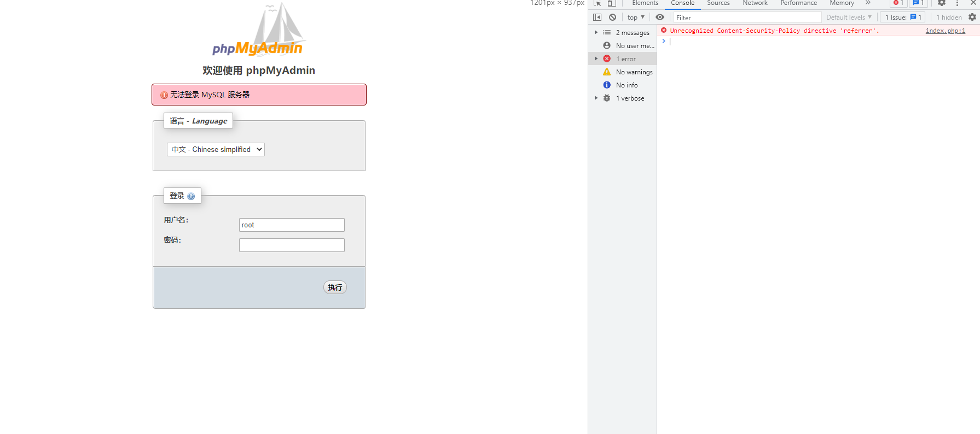
Task: Open the console settings gear next to 1 hidden
Action: [x=972, y=17]
